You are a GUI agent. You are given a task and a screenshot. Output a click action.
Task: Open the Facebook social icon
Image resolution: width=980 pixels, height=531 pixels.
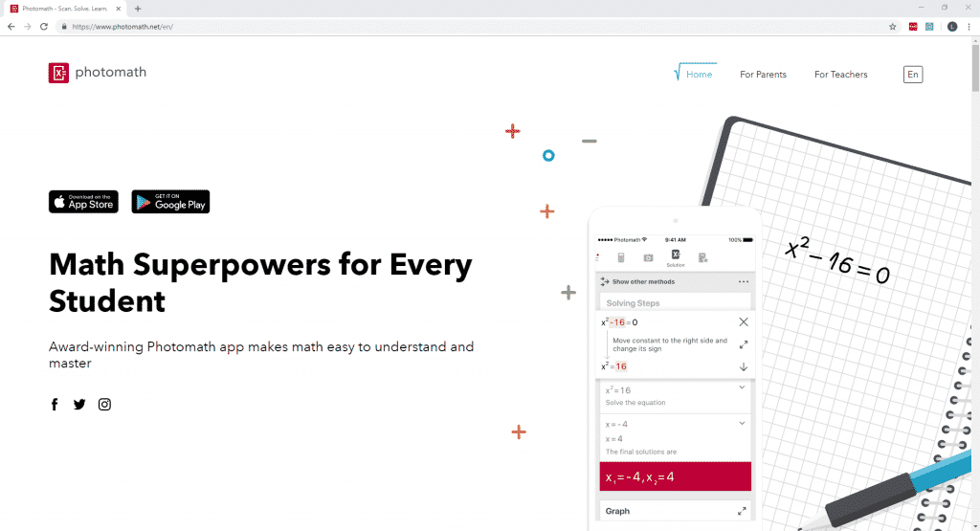55,405
